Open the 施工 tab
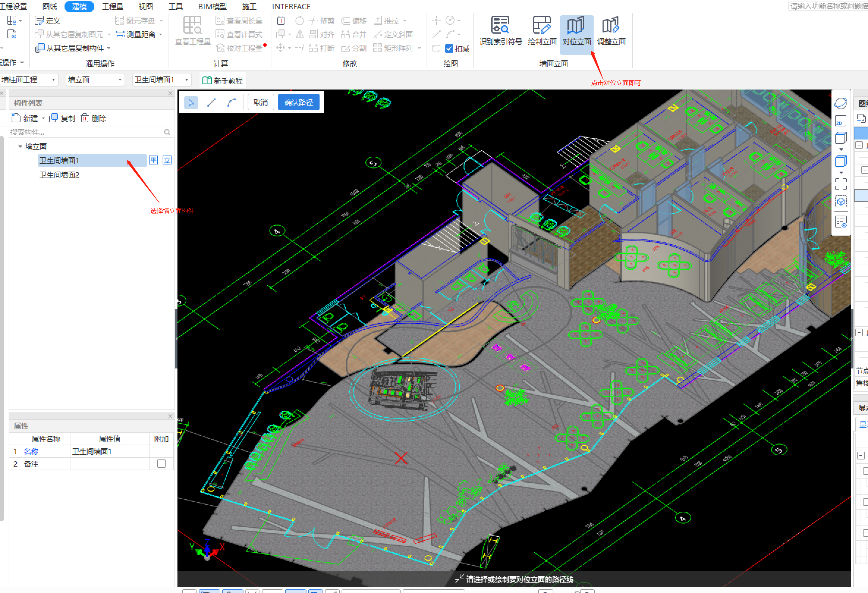This screenshot has width=868, height=593. (x=249, y=6)
